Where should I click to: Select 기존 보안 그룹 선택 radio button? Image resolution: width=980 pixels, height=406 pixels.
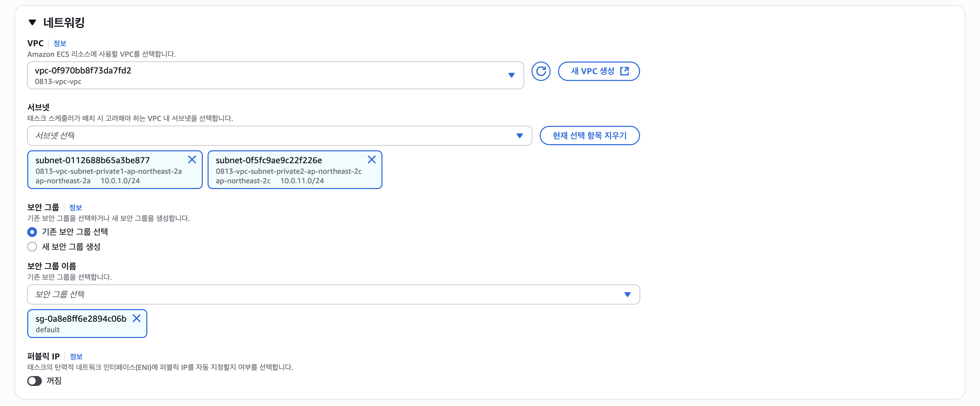tap(32, 232)
